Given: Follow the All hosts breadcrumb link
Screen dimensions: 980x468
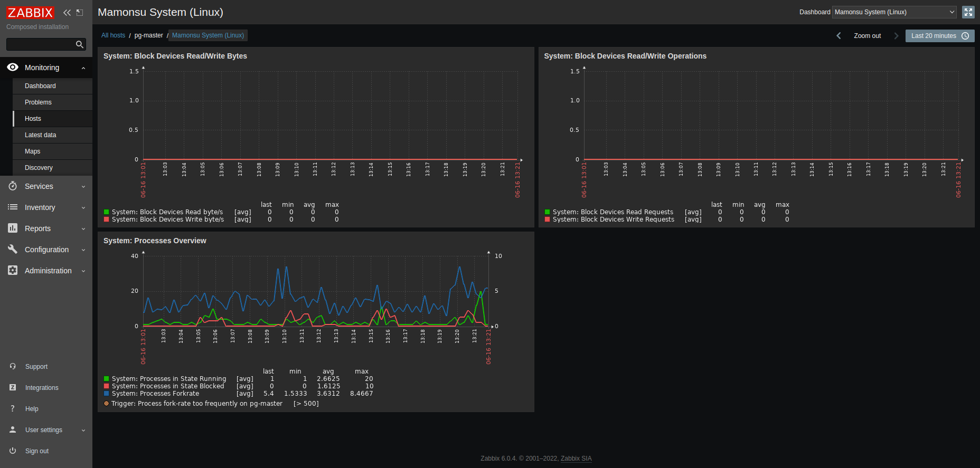Looking at the screenshot, I should pyautogui.click(x=113, y=35).
